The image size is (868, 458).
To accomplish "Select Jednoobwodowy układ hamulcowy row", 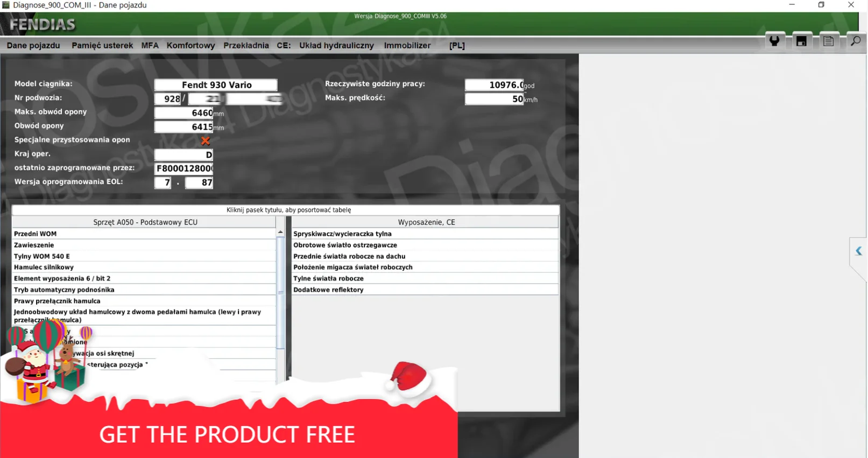I will [x=144, y=316].
